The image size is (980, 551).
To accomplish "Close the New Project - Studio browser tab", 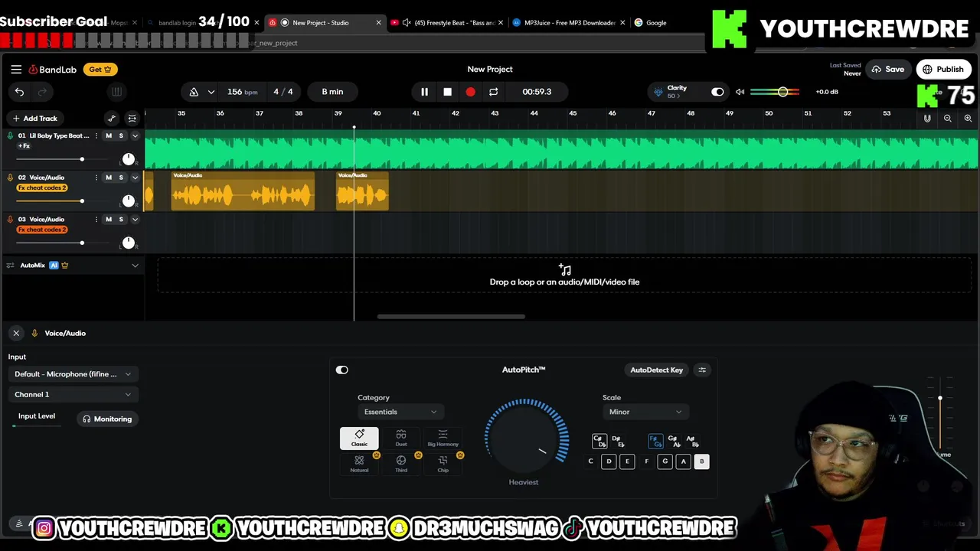I will 378,23.
